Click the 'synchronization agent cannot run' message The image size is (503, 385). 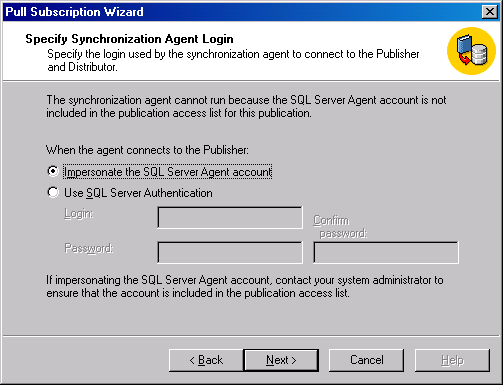pyautogui.click(x=246, y=106)
